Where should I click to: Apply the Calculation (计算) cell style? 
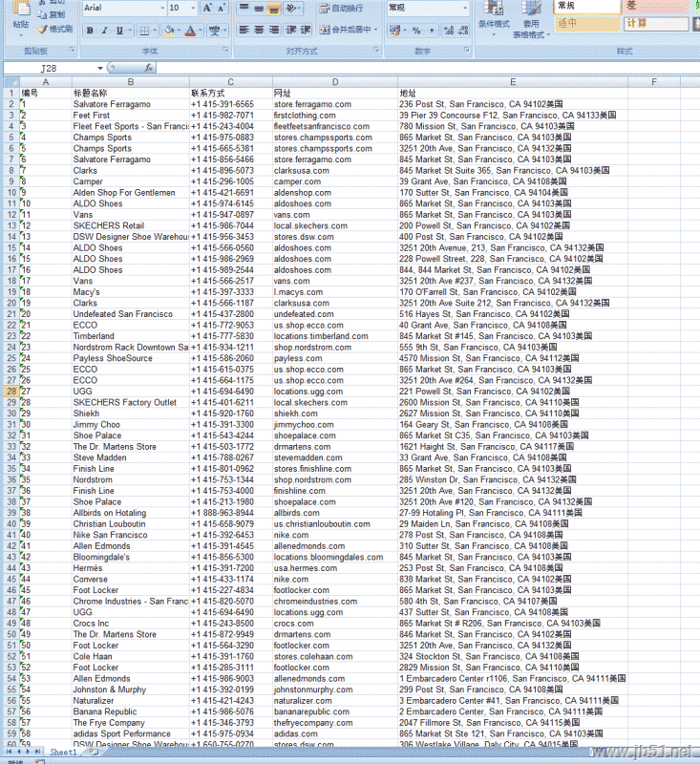pyautogui.click(x=656, y=23)
